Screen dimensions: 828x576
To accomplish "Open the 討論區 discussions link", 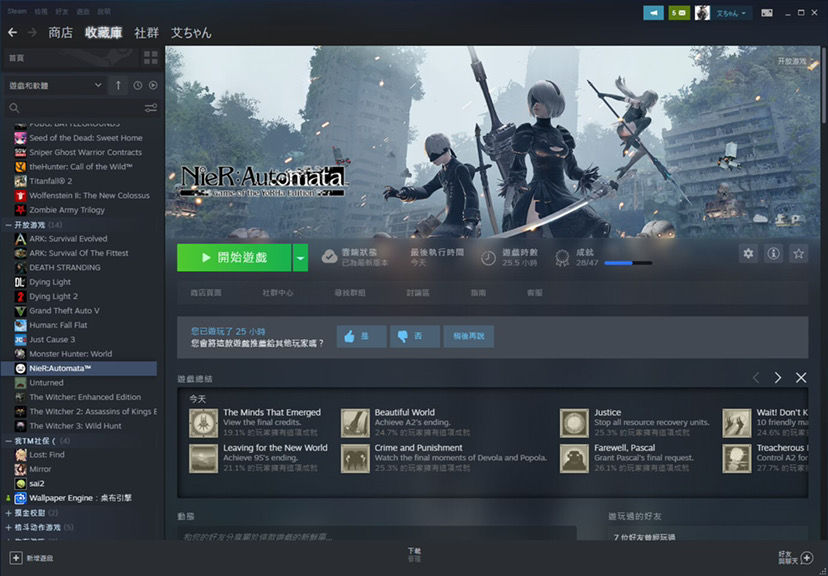I will coord(418,292).
